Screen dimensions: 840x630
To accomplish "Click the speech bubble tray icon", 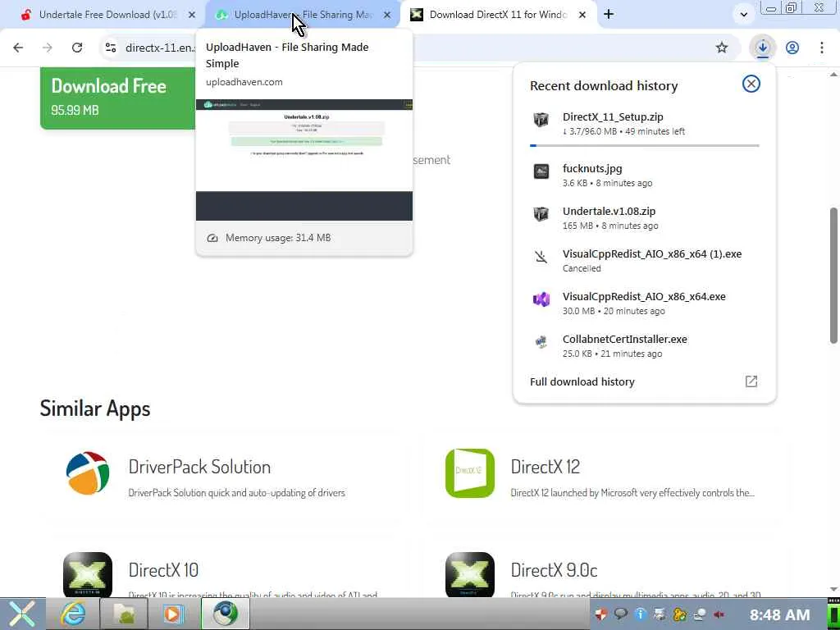I will [621, 614].
